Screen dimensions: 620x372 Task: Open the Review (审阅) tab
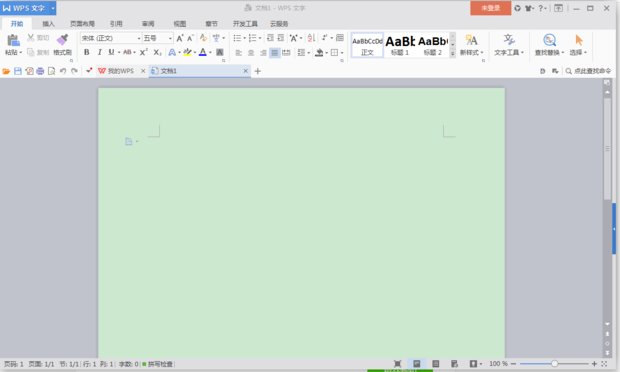point(148,24)
